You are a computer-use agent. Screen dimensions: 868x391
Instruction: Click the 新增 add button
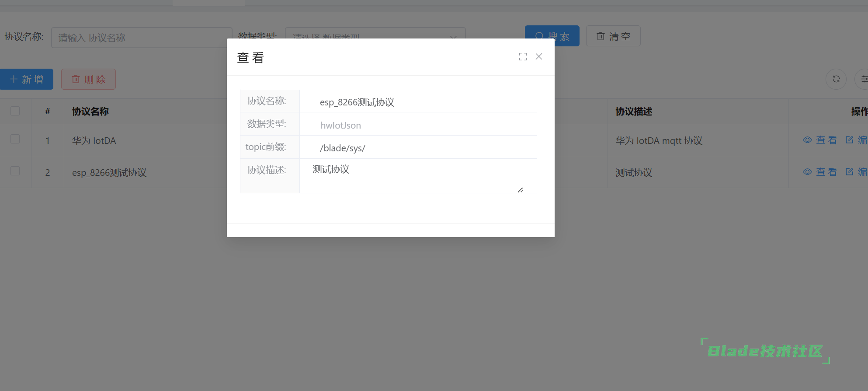coord(26,79)
